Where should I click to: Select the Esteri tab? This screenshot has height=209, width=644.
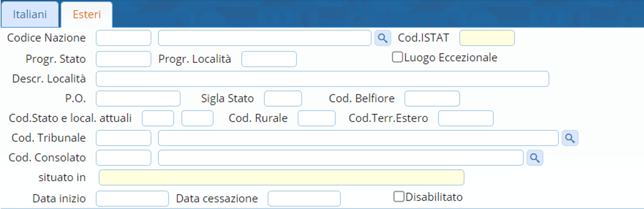tap(87, 15)
